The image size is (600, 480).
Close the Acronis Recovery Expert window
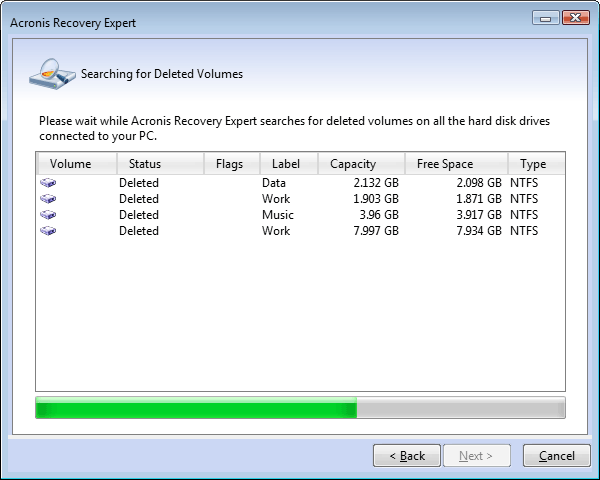coord(576,18)
